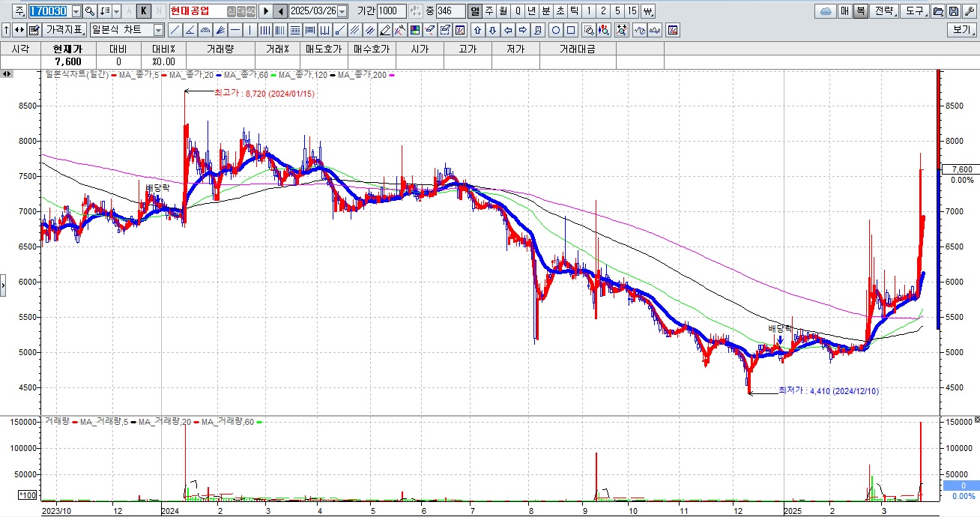
Task: Click the open folder icon
Action: tap(938, 11)
